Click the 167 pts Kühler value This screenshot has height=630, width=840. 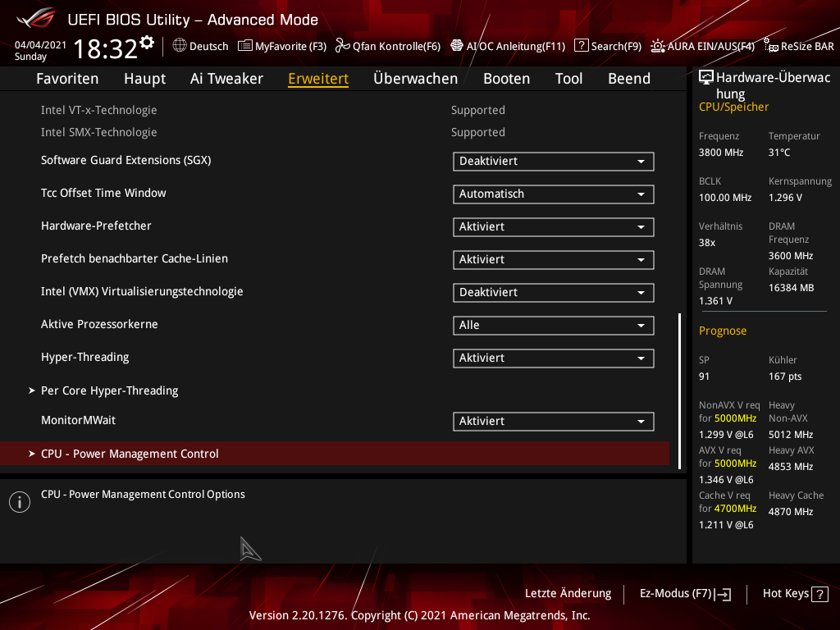[785, 377]
